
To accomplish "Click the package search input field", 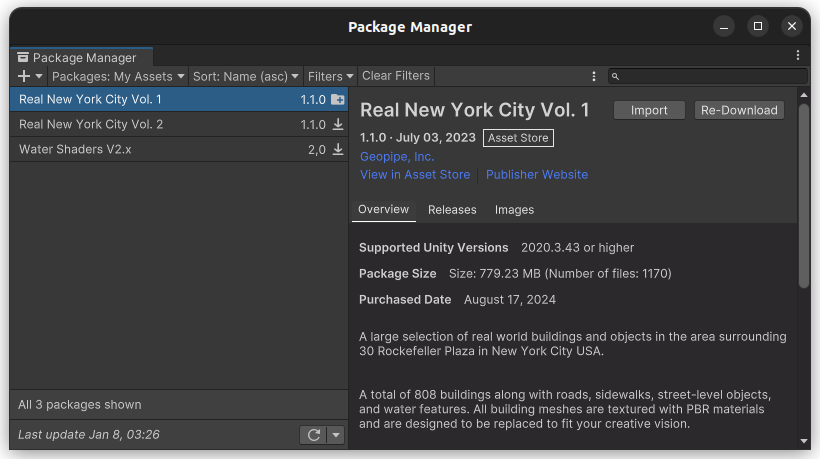I will (714, 76).
